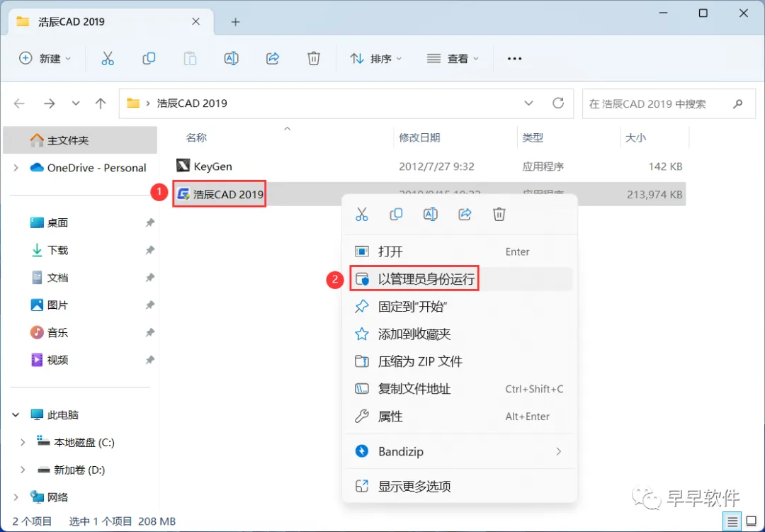The height and width of the screenshot is (532, 765).
Task: Click the Share icon in the toolbar
Action: click(x=272, y=59)
